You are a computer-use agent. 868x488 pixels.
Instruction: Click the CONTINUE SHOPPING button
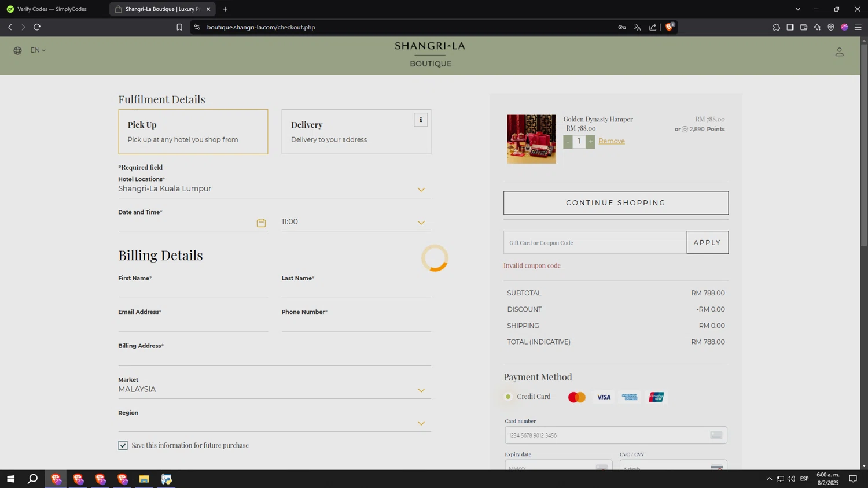click(x=616, y=203)
